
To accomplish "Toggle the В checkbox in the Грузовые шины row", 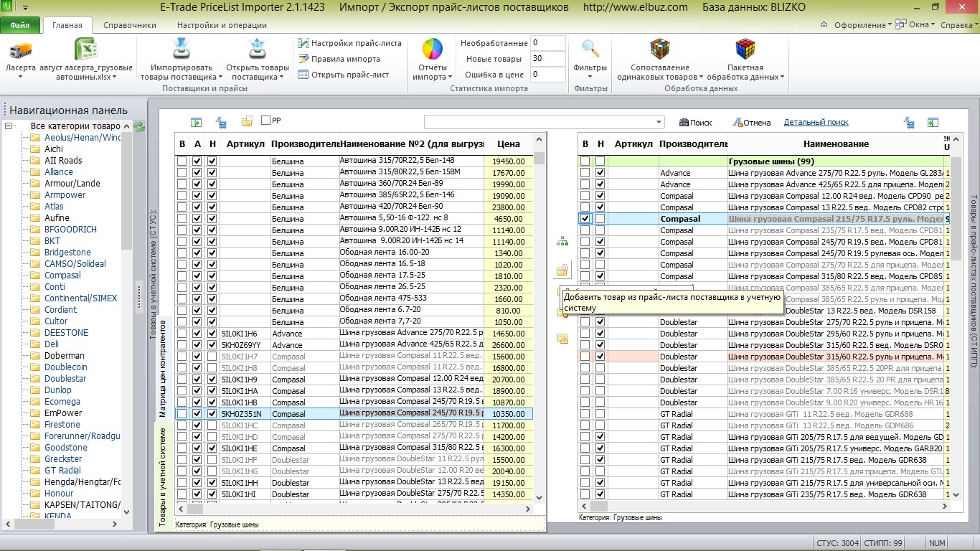I will coord(585,161).
